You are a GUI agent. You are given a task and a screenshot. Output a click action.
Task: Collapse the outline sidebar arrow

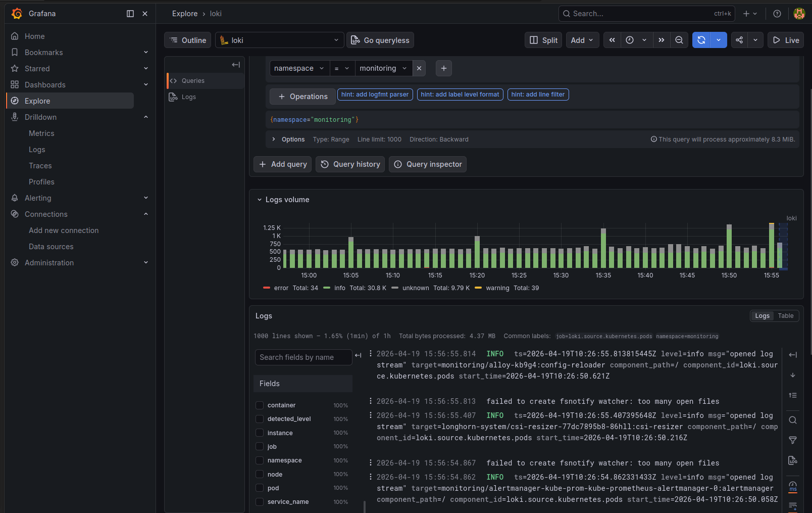click(x=236, y=65)
